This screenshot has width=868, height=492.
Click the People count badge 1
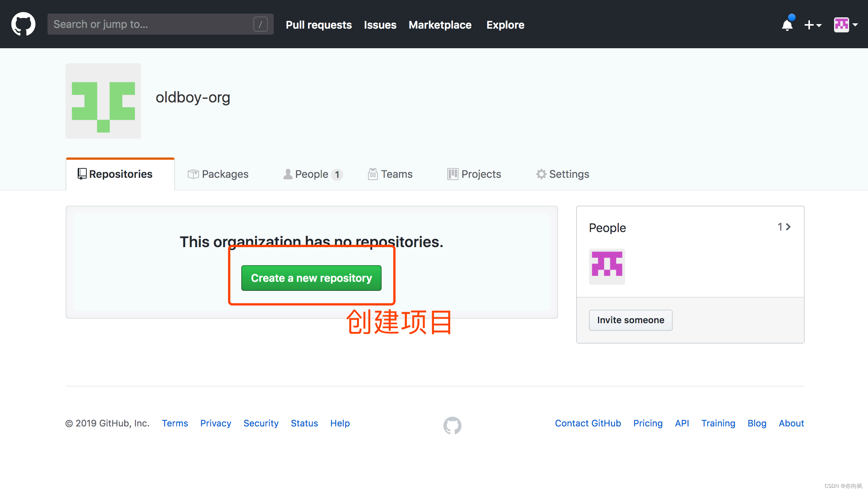[337, 174]
